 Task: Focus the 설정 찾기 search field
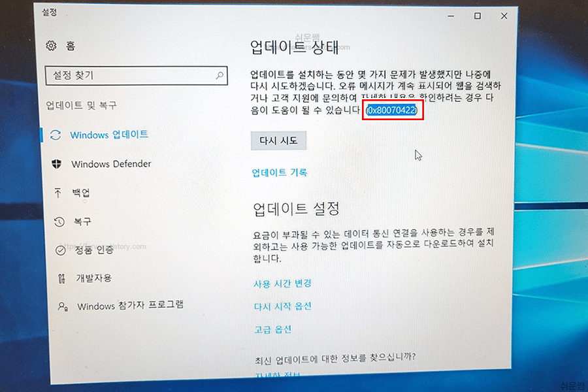pos(136,75)
